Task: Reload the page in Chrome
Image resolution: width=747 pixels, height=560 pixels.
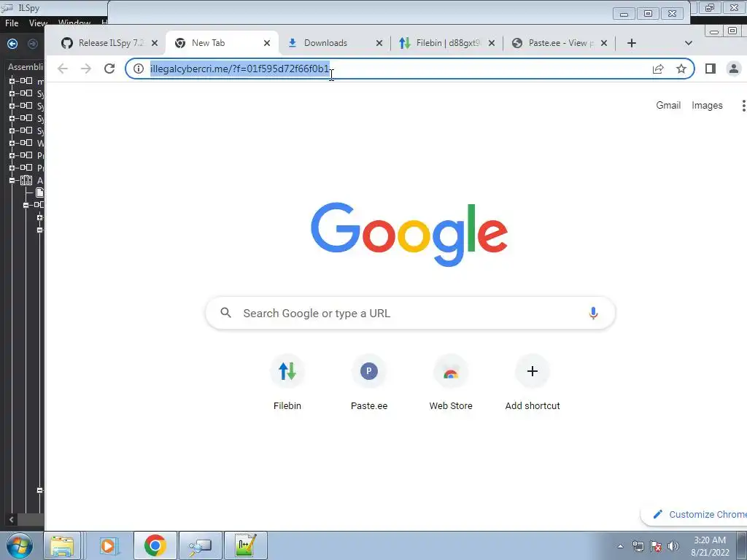Action: [x=109, y=69]
